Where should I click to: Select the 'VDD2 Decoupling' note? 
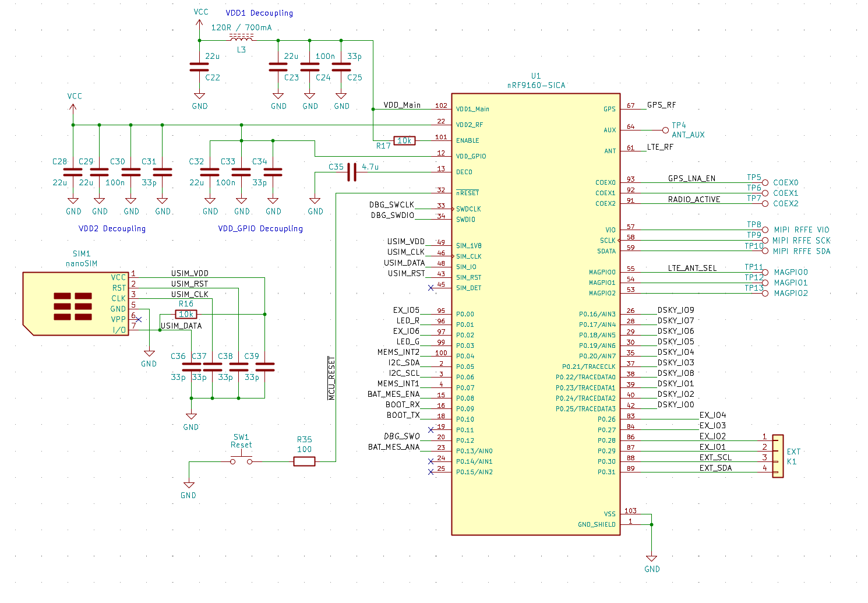click(x=112, y=228)
